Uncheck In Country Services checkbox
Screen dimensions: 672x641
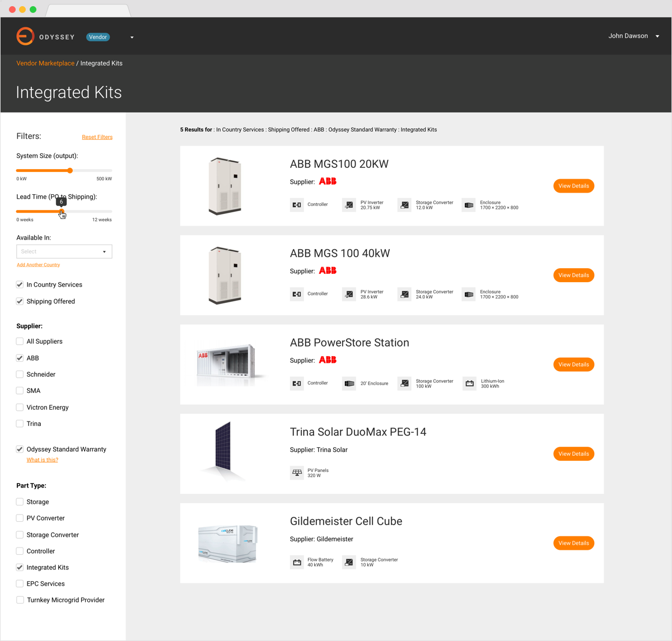[20, 284]
